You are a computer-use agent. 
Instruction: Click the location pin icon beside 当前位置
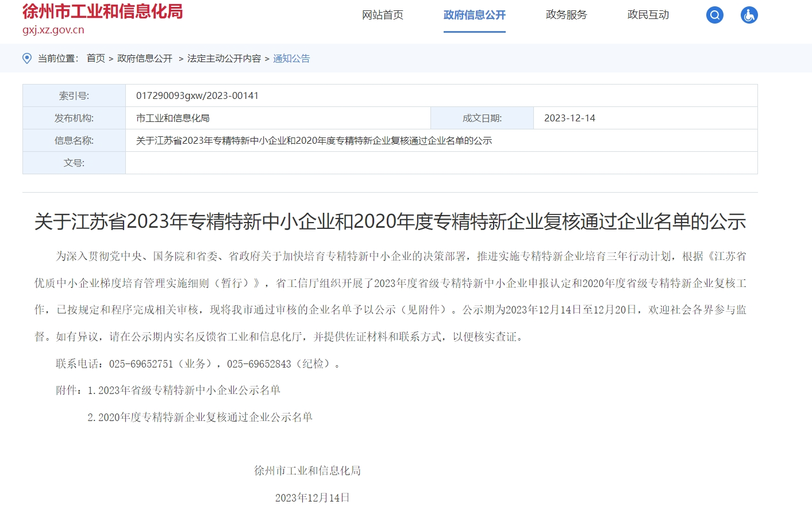pyautogui.click(x=27, y=58)
